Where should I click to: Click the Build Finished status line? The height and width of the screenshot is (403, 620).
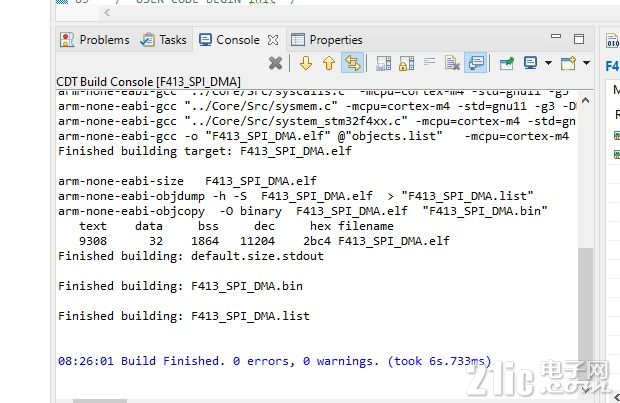(274, 361)
